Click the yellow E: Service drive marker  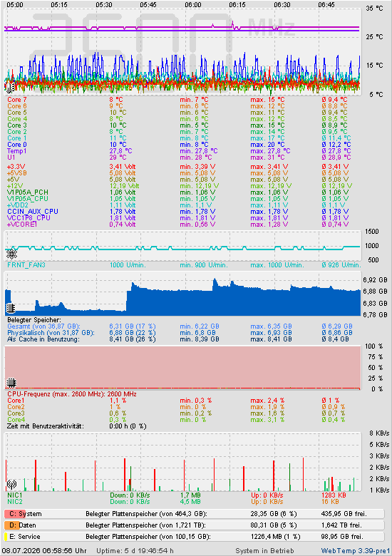click(x=6, y=537)
